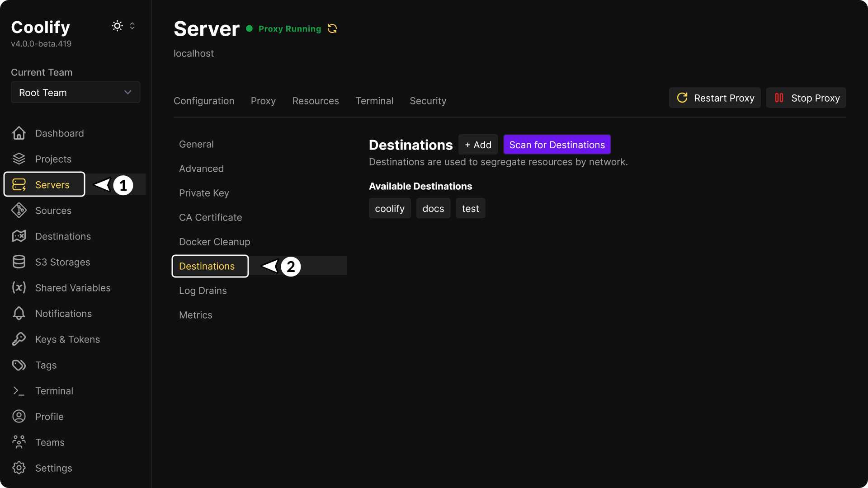The height and width of the screenshot is (488, 868).
Task: Open S3 Storages from the sidebar
Action: pyautogui.click(x=19, y=262)
